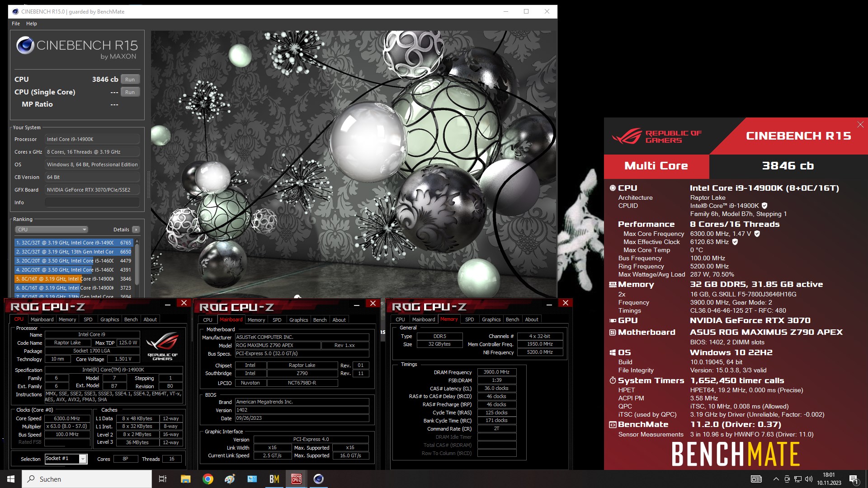Click the System Timers clock icon
Viewport: 868px width, 488px height.
pos(613,380)
